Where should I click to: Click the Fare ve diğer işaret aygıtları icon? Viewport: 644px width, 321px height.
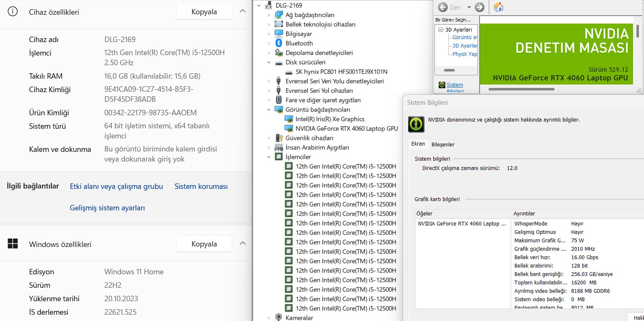pos(278,100)
